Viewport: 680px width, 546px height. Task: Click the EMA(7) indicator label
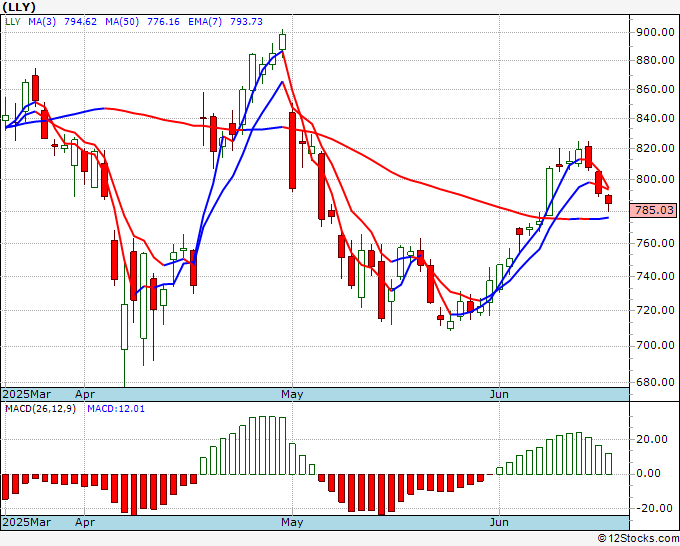click(x=205, y=22)
